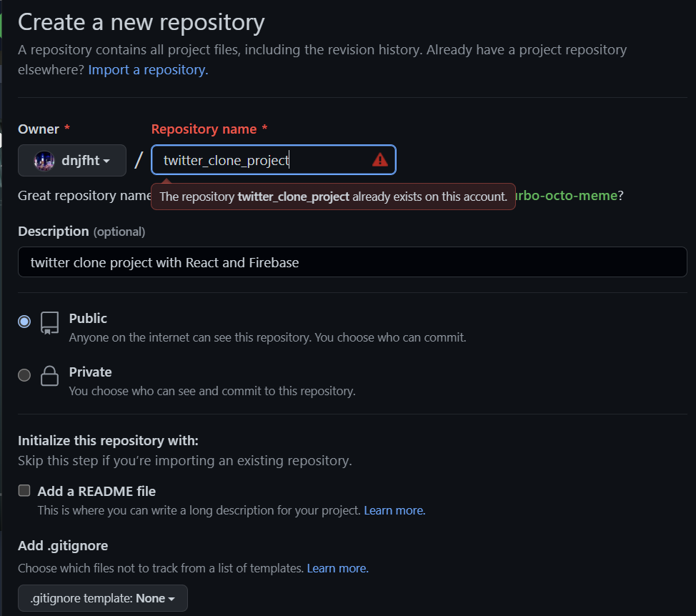The height and width of the screenshot is (616, 696).
Task: Click the 'Description' label text
Action: [54, 232]
